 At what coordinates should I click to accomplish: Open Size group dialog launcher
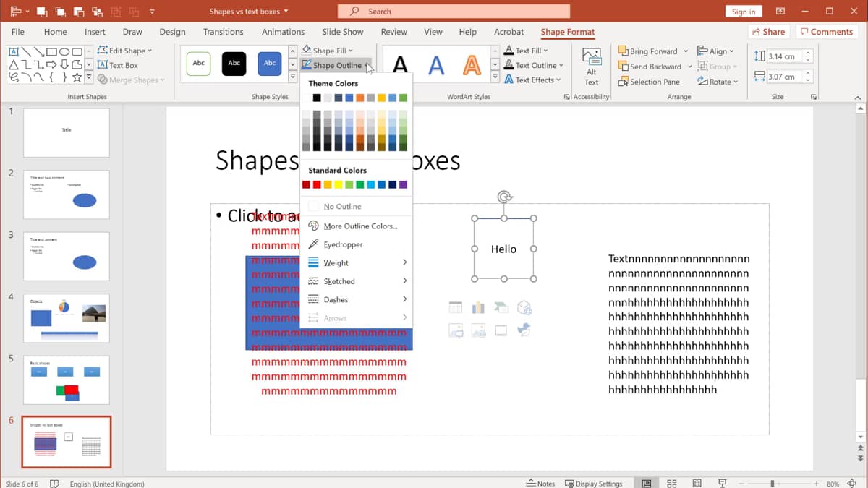coord(814,97)
